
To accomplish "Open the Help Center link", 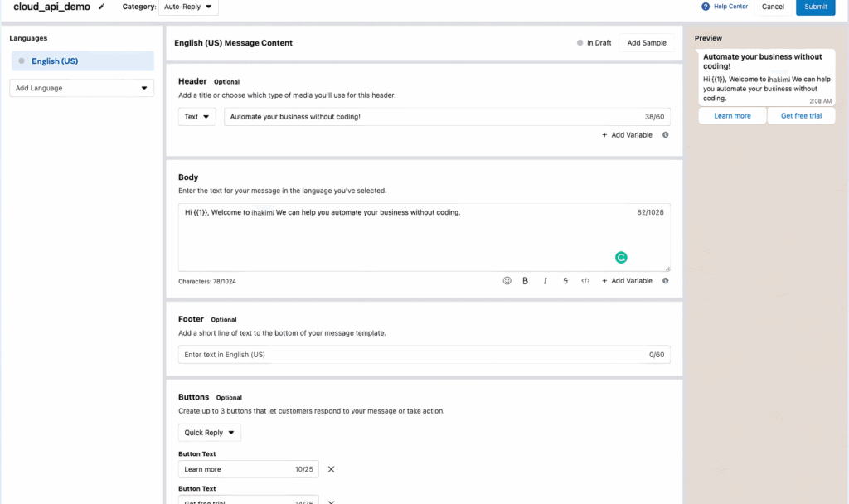I will click(x=725, y=7).
